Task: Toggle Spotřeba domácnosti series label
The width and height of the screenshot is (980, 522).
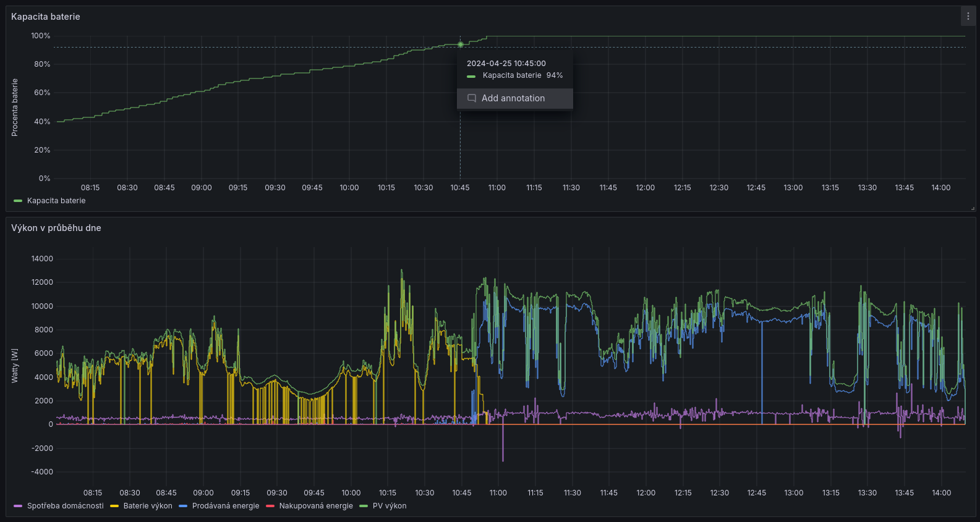Action: 66,506
